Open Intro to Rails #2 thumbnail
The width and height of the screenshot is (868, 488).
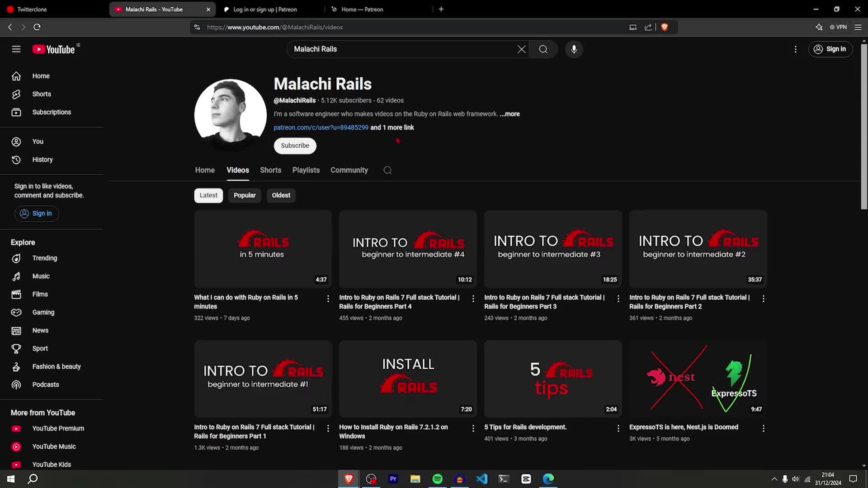(x=698, y=249)
